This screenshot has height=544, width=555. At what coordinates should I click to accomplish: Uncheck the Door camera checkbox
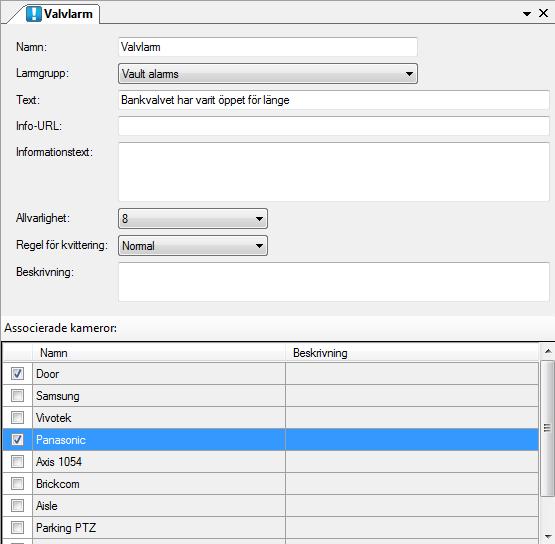(x=17, y=374)
